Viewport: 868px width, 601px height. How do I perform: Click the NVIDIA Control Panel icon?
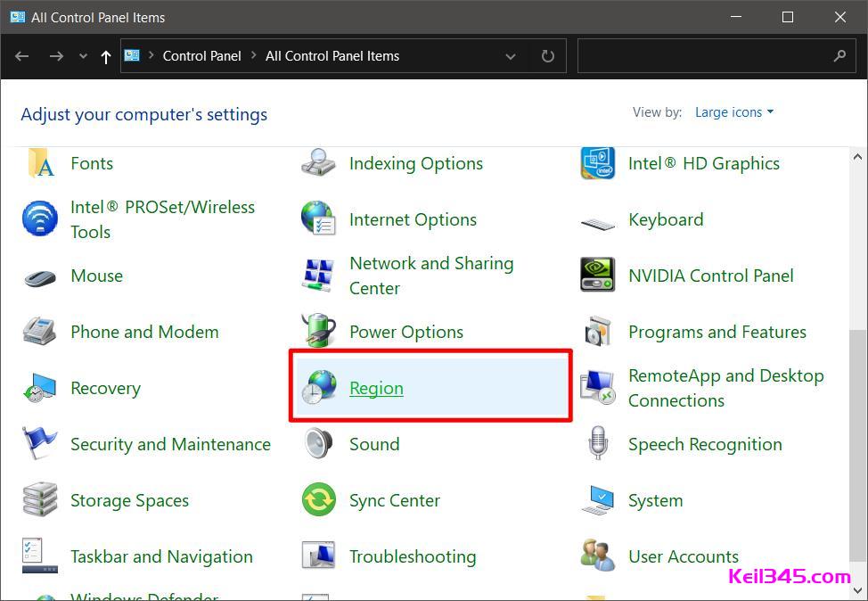pos(597,276)
